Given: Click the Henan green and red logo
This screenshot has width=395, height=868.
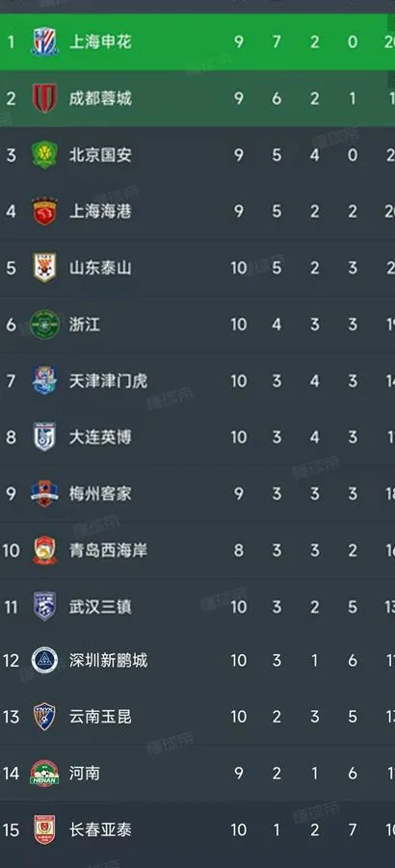Looking at the screenshot, I should click(44, 774).
